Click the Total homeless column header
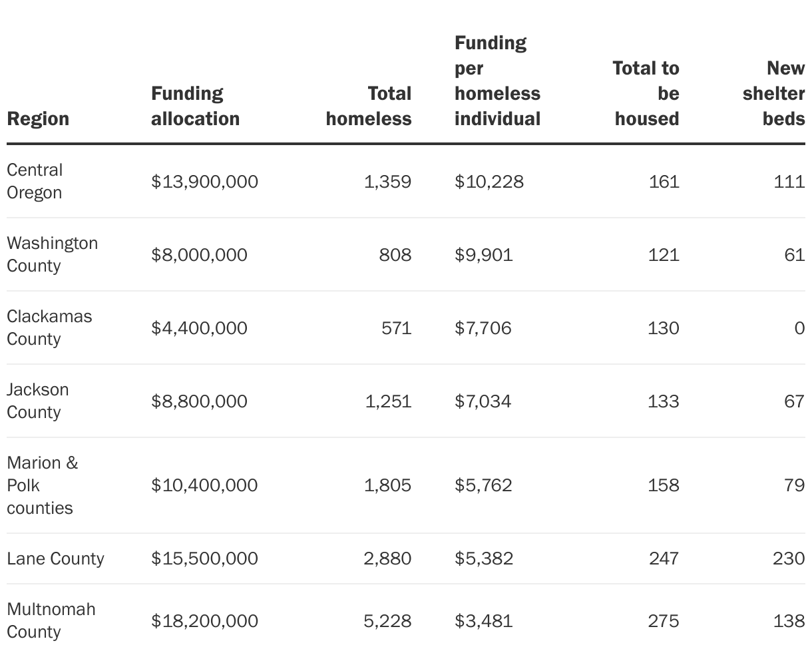Viewport: 812px width, 663px height. 369,106
